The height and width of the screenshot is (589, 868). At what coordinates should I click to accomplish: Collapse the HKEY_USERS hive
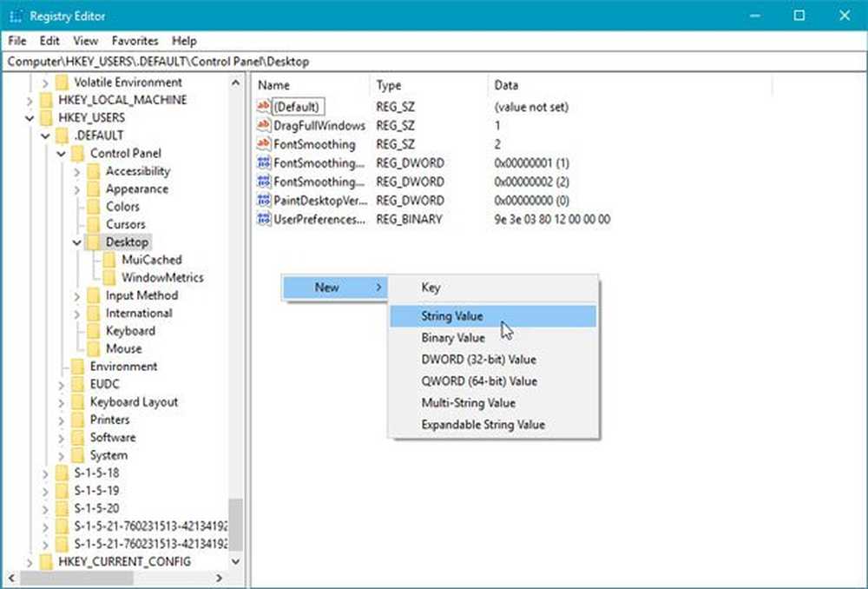(x=30, y=117)
